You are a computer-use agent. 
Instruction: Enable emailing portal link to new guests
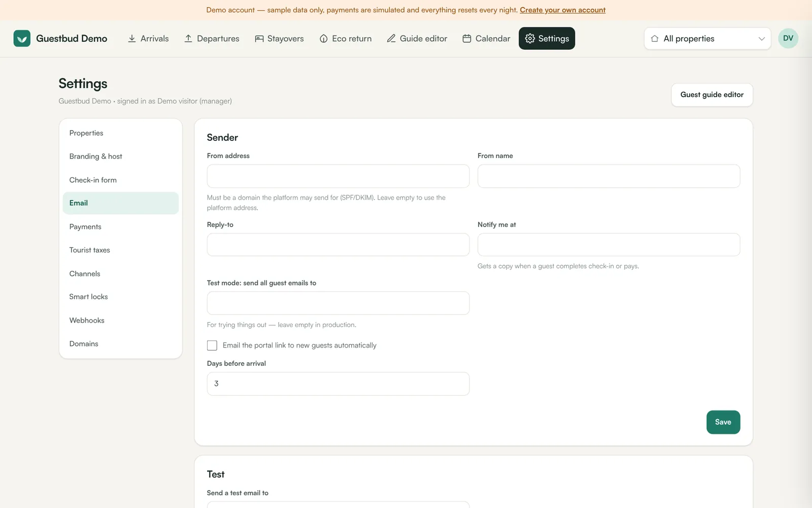tap(212, 345)
